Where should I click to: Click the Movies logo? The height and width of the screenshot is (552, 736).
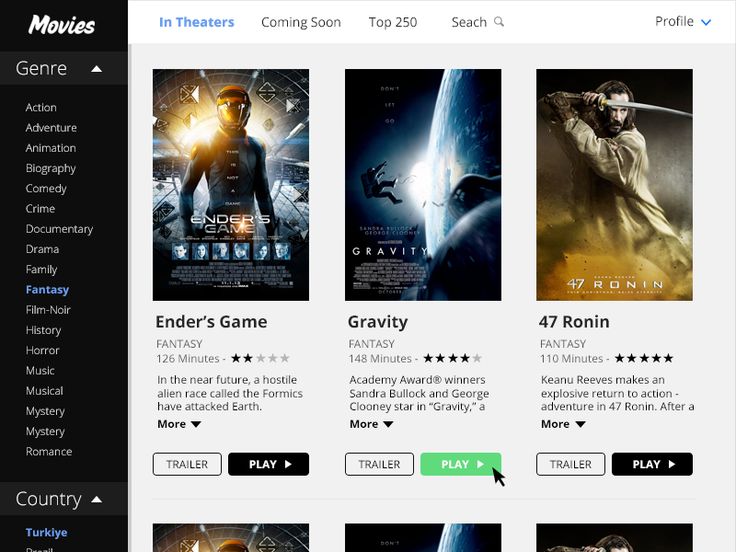(x=61, y=24)
